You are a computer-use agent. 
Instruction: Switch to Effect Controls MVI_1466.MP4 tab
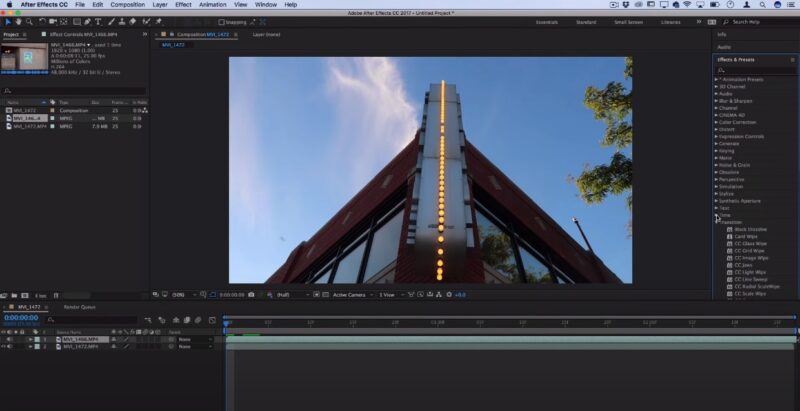pos(83,34)
